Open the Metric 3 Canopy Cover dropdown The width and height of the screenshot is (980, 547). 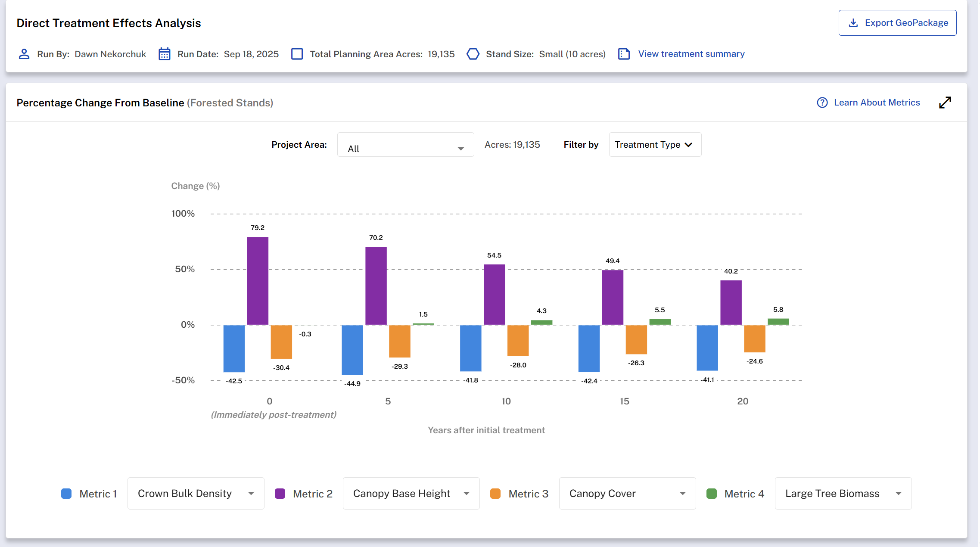pyautogui.click(x=627, y=494)
